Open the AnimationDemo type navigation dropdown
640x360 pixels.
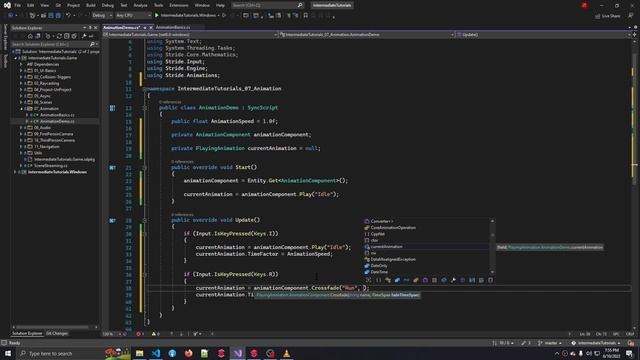tap(367, 35)
